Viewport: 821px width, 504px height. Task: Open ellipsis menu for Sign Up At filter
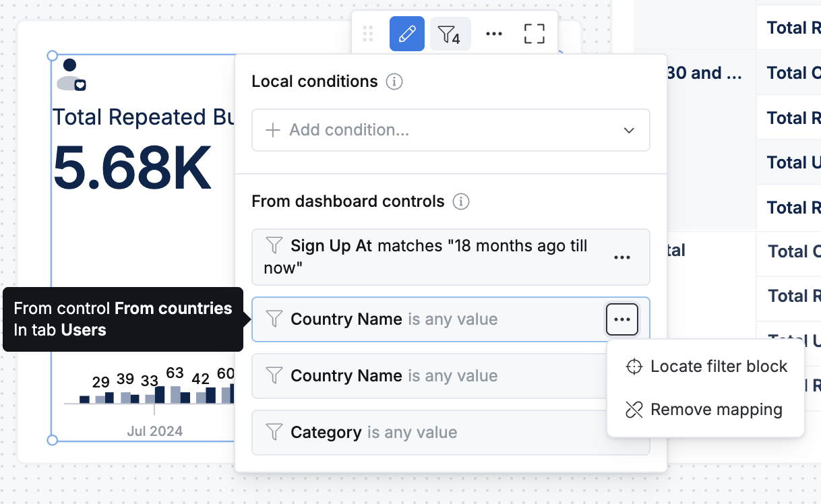click(x=621, y=257)
